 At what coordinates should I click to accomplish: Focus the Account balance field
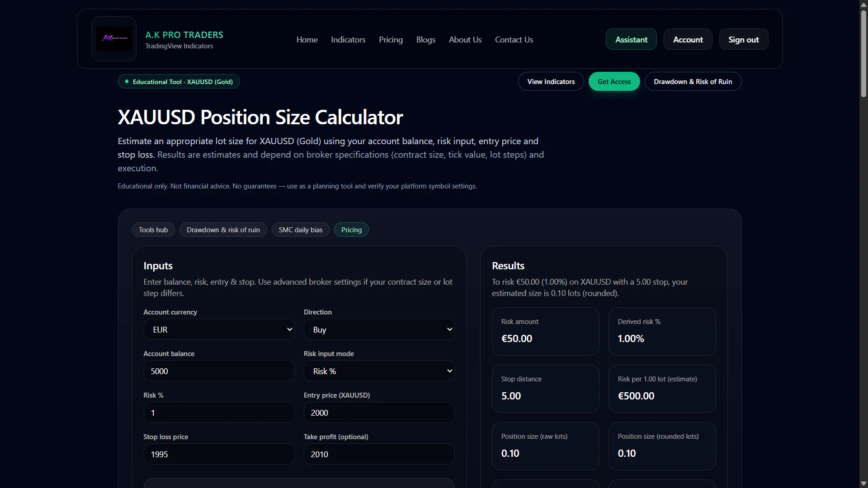pos(219,371)
